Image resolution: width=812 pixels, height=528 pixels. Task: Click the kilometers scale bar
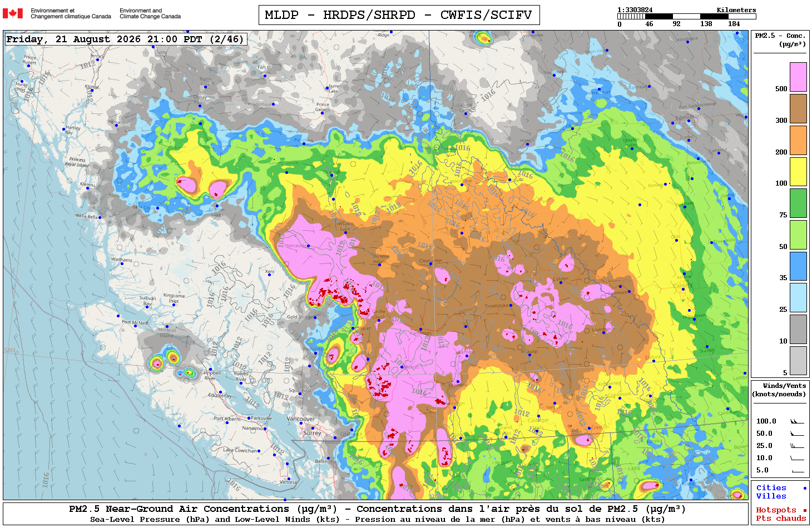coord(686,17)
